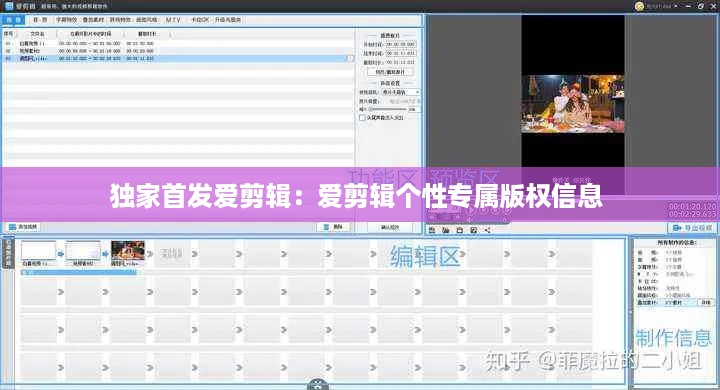Click the collapse arrow at bottom of edit area
Image resolution: width=720 pixels, height=390 pixels.
coord(317,385)
